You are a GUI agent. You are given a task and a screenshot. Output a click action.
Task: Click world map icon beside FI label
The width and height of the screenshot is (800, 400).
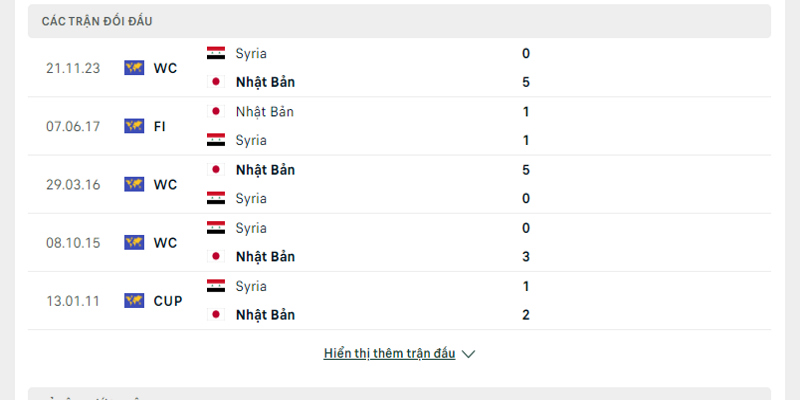coord(134,126)
